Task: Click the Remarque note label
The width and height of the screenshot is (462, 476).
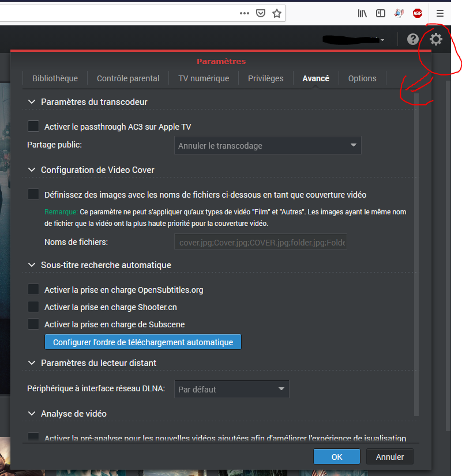Action: point(61,212)
